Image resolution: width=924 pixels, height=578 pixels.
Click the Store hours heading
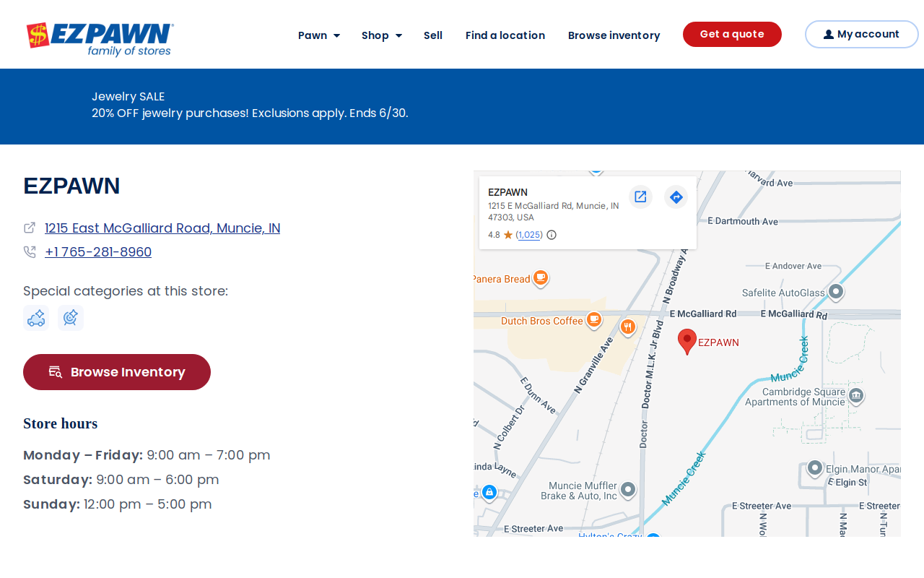(x=61, y=423)
